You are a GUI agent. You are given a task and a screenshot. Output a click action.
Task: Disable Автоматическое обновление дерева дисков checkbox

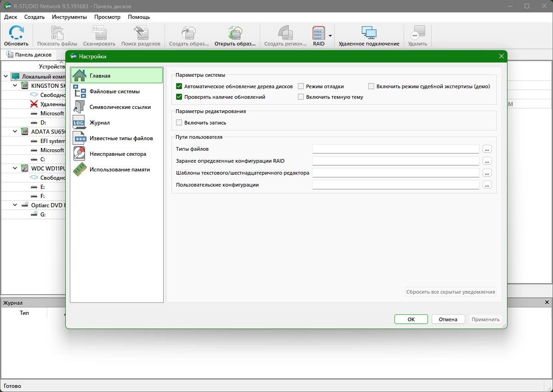click(179, 86)
